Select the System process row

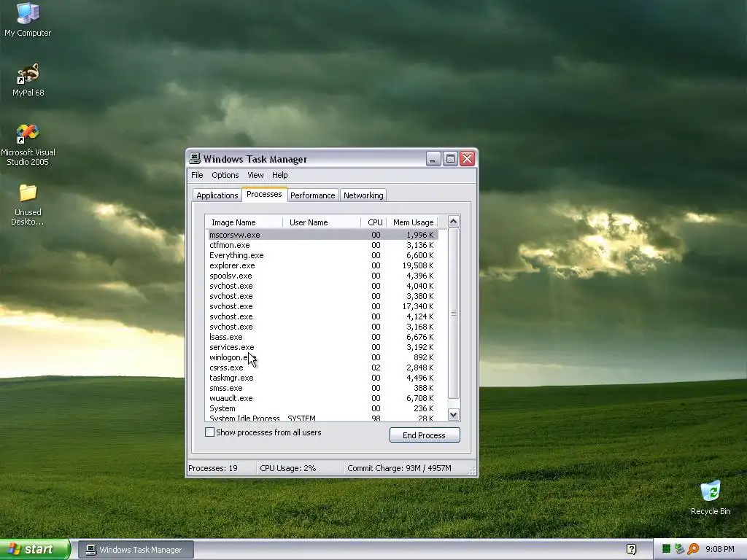322,408
